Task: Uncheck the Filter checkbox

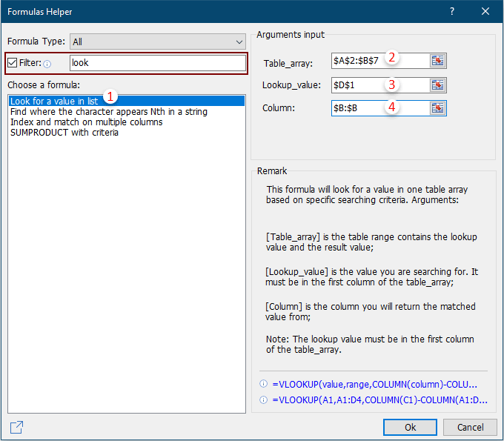Action: 13,63
